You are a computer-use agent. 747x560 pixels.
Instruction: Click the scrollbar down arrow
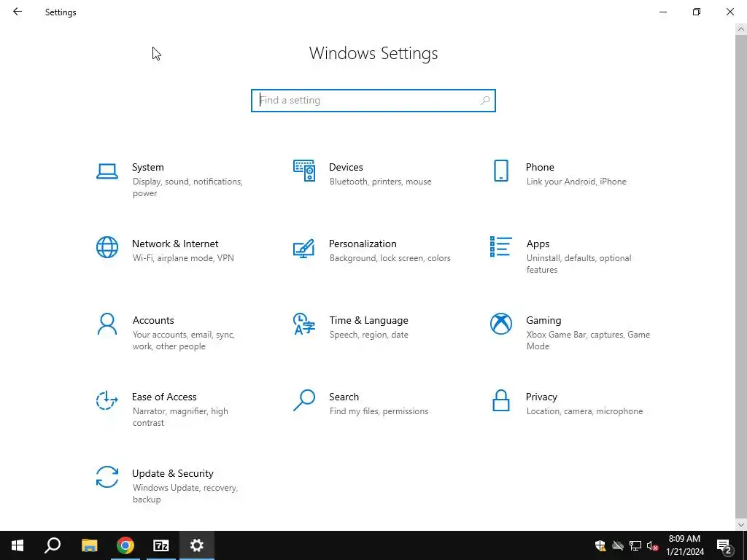click(741, 525)
